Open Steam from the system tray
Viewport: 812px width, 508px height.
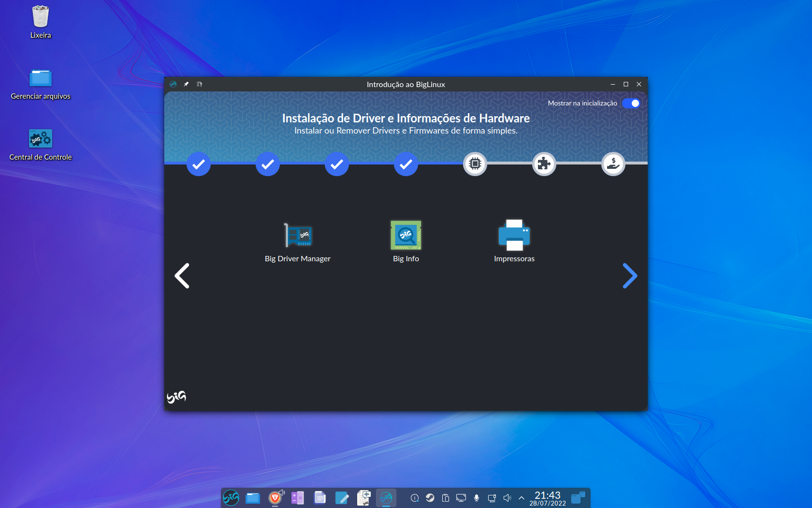click(x=430, y=498)
